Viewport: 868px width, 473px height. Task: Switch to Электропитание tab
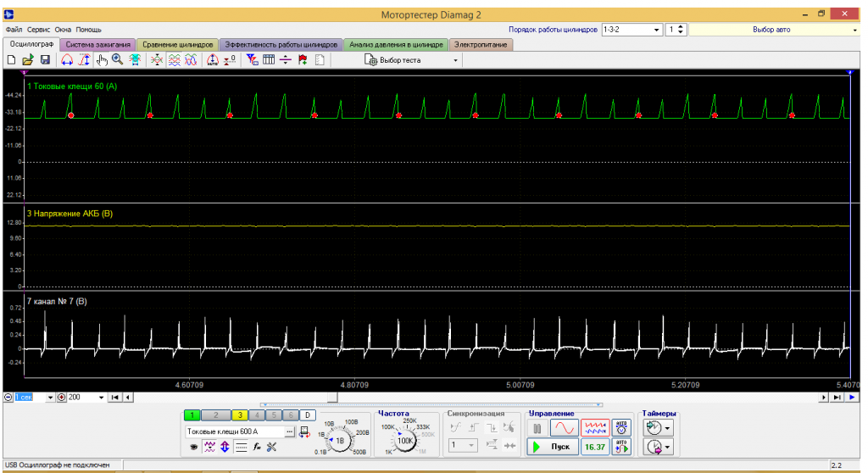click(481, 45)
